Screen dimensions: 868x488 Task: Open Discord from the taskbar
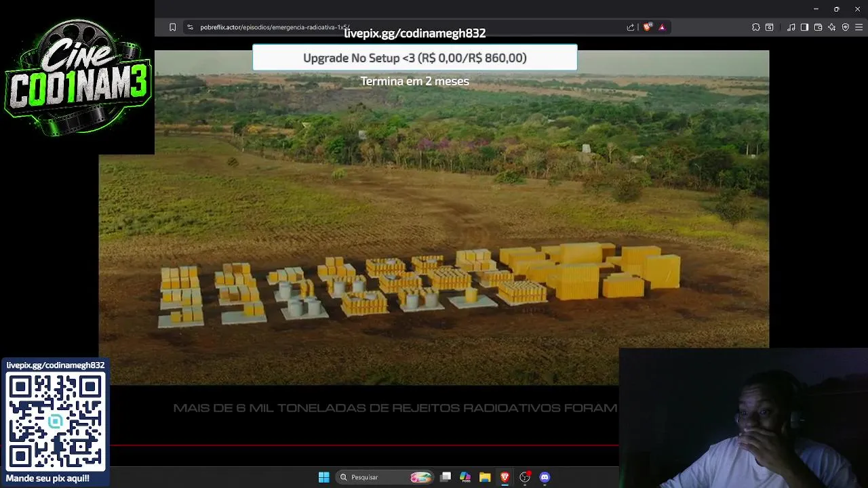point(545,477)
